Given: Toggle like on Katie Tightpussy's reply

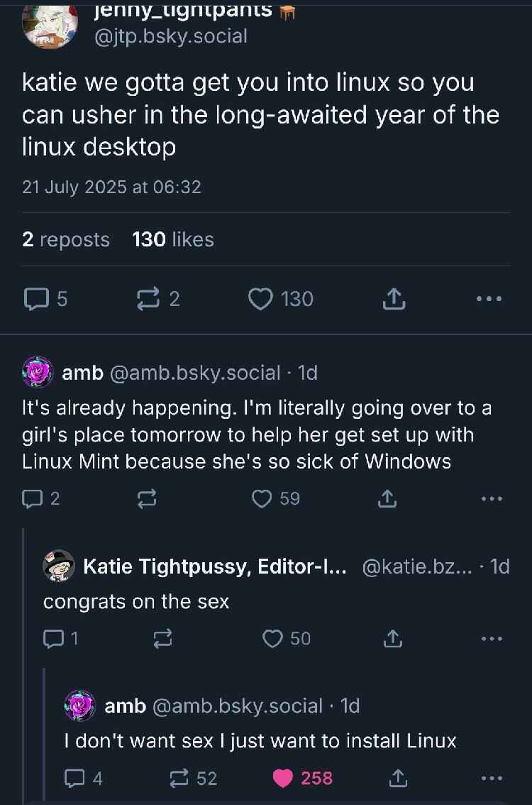Looking at the screenshot, I should coord(272,638).
